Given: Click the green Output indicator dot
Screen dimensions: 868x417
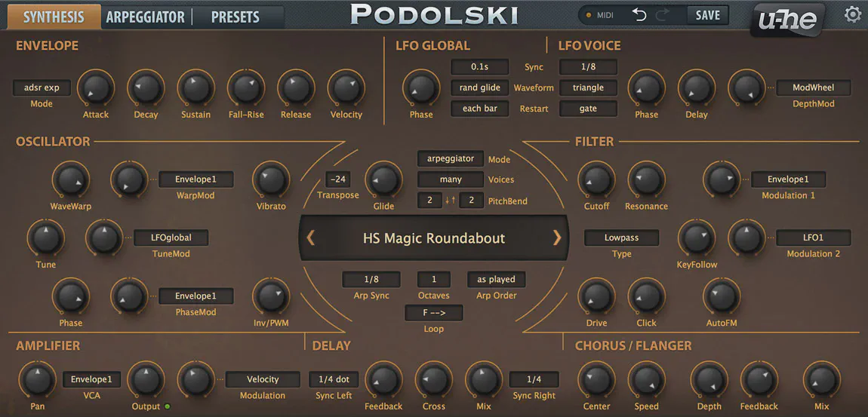Looking at the screenshot, I should point(167,407).
